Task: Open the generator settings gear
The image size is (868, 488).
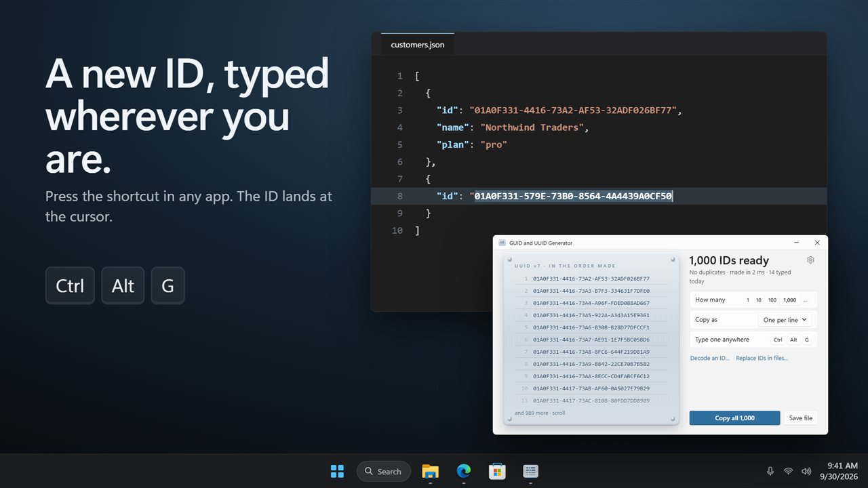Action: pyautogui.click(x=810, y=260)
